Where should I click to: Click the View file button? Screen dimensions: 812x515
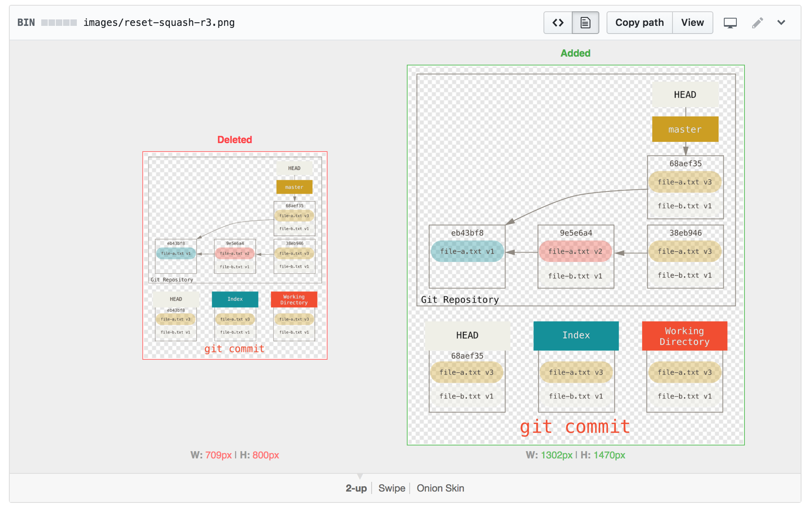click(x=692, y=23)
